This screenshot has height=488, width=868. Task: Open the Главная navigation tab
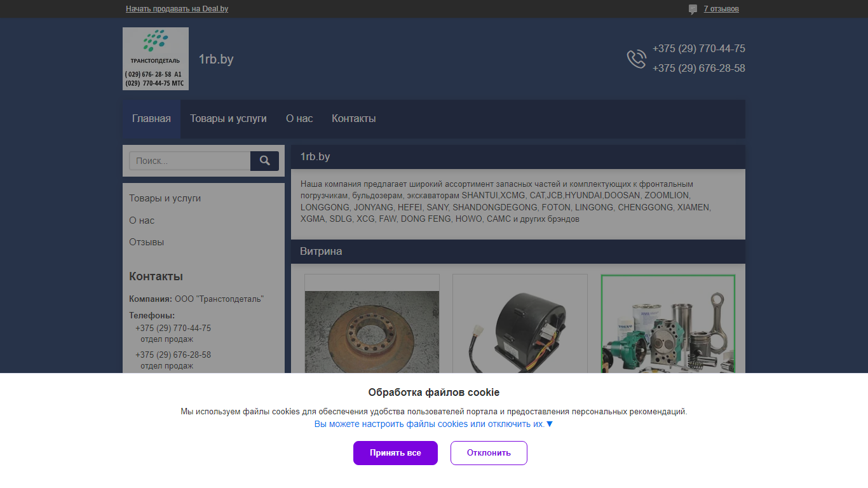(x=151, y=119)
